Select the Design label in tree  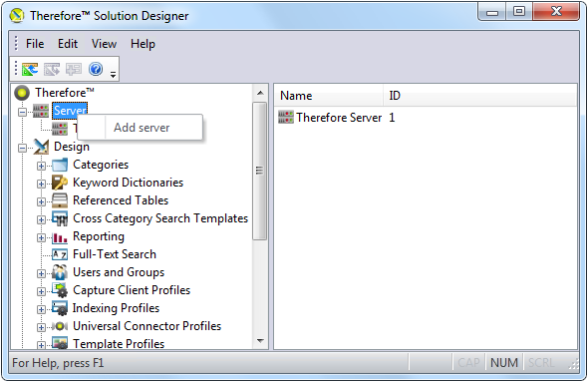(x=72, y=147)
